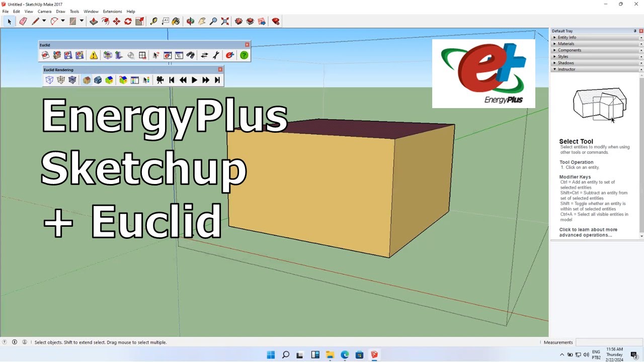Select the Offset tool
The image size is (644, 362).
(105, 21)
